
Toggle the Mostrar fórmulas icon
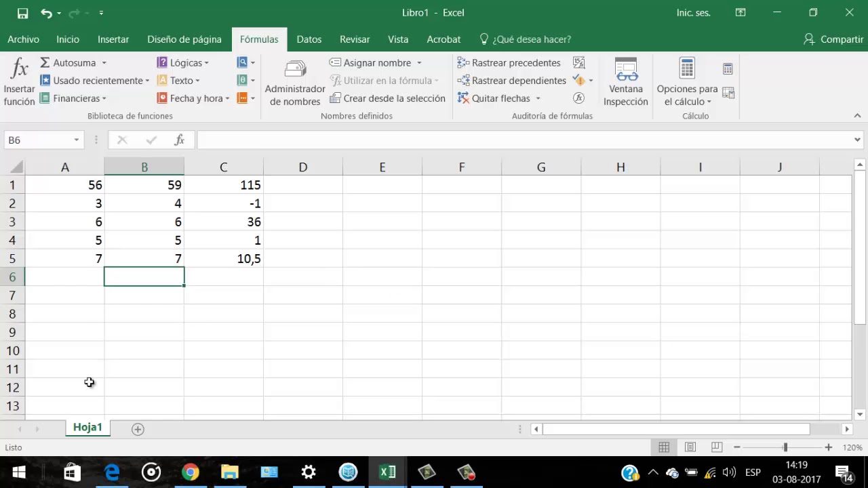point(578,62)
